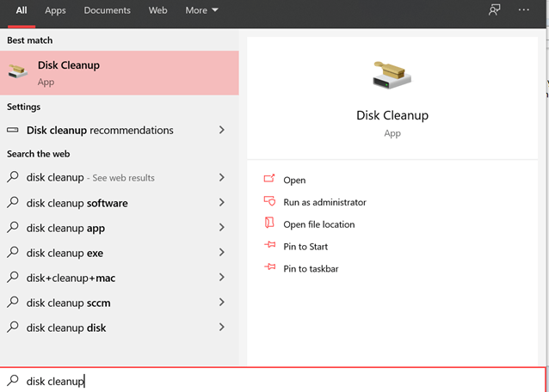Open 'Disk cleanup recommendations' setting

pyautogui.click(x=120, y=130)
